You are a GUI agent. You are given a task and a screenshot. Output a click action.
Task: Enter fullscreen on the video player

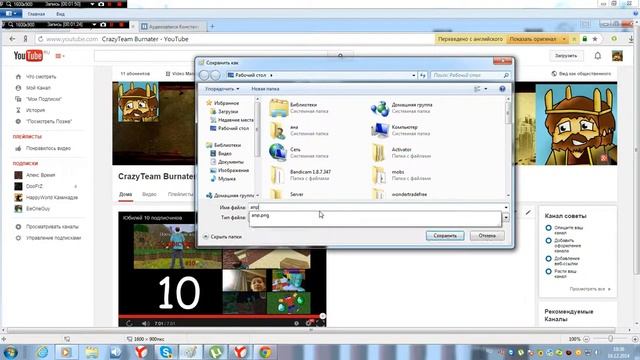tap(320, 323)
